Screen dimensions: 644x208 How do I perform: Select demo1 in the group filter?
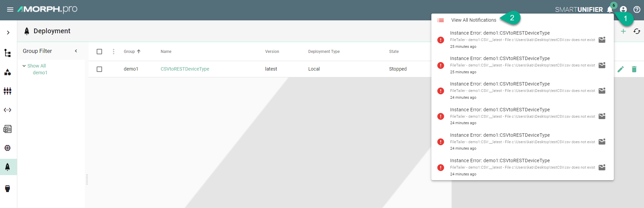(x=40, y=73)
